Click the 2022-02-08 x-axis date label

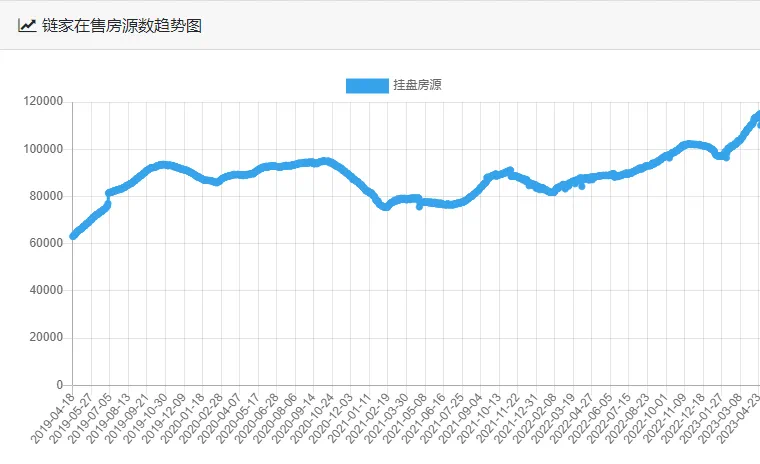[x=535, y=418]
